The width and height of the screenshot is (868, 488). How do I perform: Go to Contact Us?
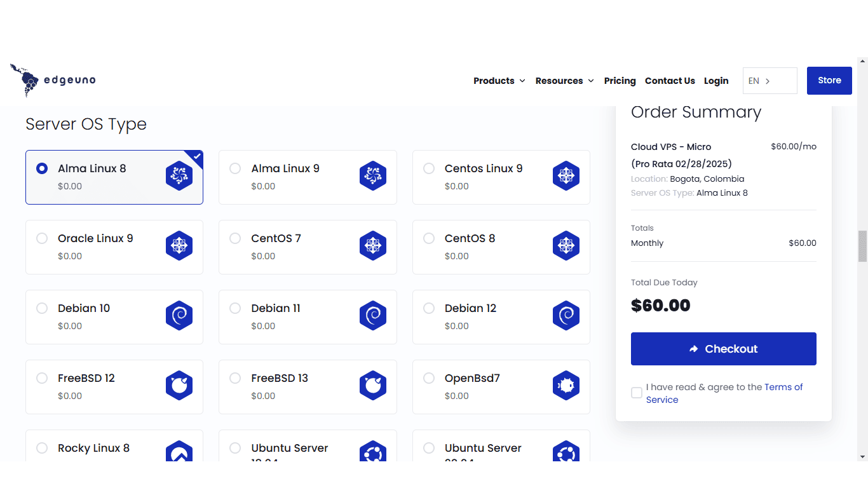[670, 81]
